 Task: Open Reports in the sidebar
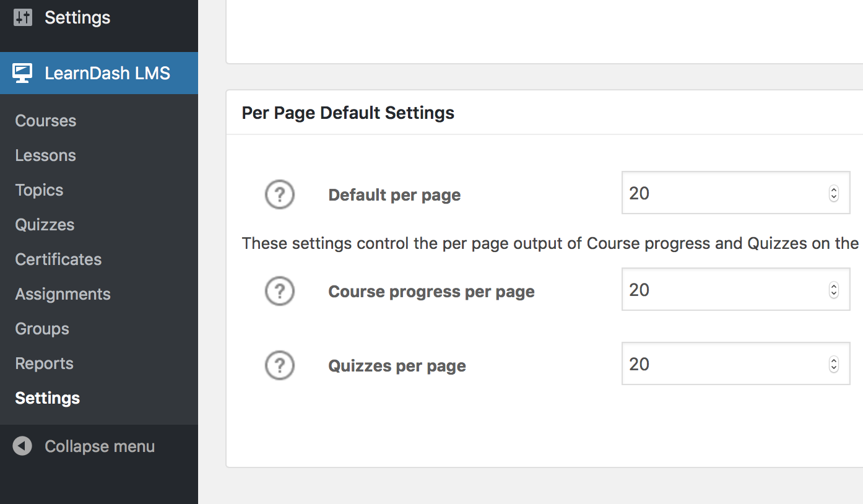point(44,363)
